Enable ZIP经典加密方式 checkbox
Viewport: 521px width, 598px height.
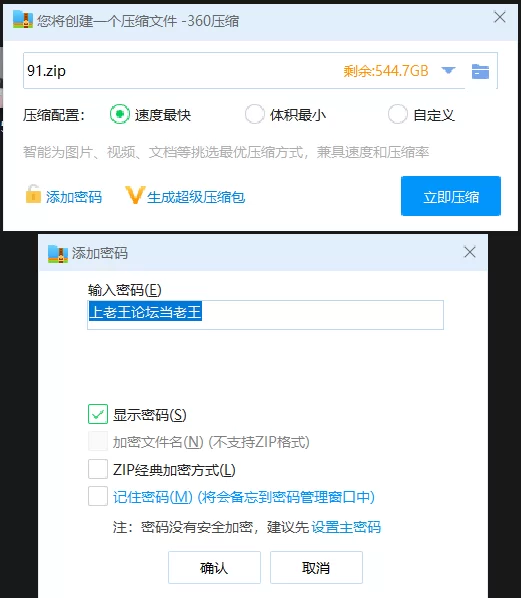pos(98,469)
